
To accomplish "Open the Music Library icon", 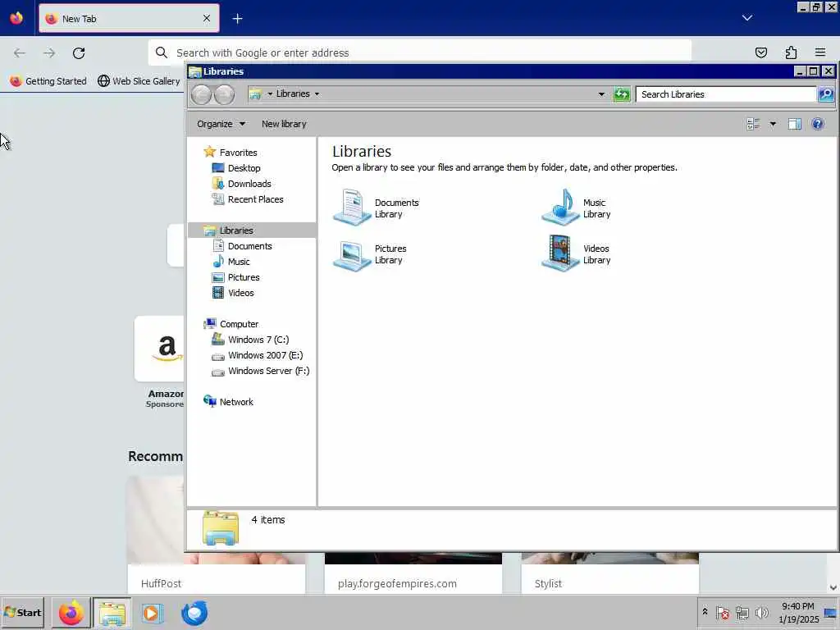I will pos(560,208).
